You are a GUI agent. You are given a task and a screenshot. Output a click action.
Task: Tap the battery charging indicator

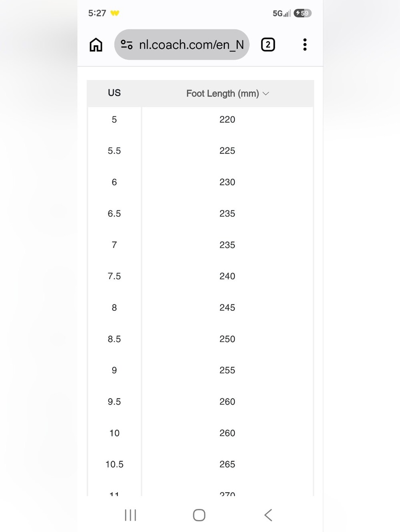click(x=303, y=13)
